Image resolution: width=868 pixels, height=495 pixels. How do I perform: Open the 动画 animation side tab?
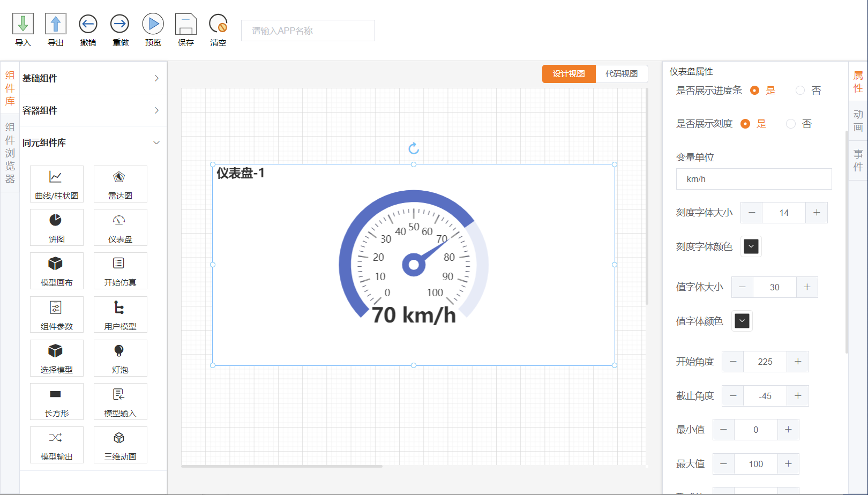pyautogui.click(x=858, y=121)
